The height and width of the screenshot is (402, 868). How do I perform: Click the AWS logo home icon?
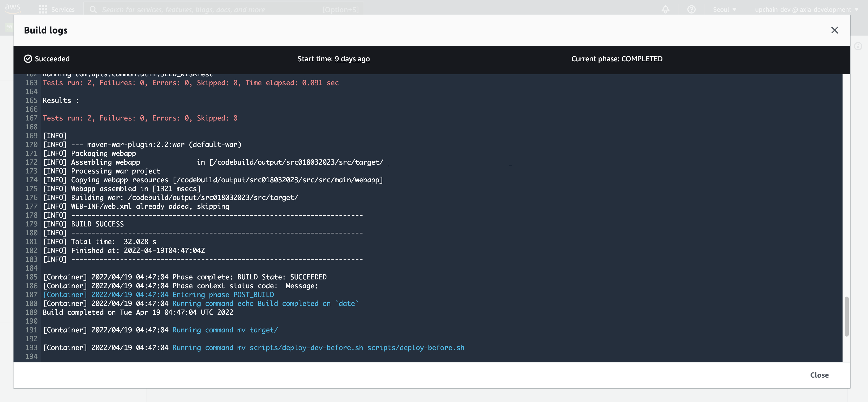[13, 8]
